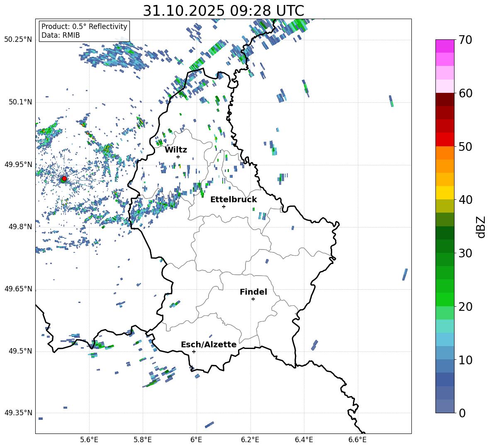The height and width of the screenshot is (448, 491).
Task: Pick the dark maroon band below 60
Action: pyautogui.click(x=445, y=99)
